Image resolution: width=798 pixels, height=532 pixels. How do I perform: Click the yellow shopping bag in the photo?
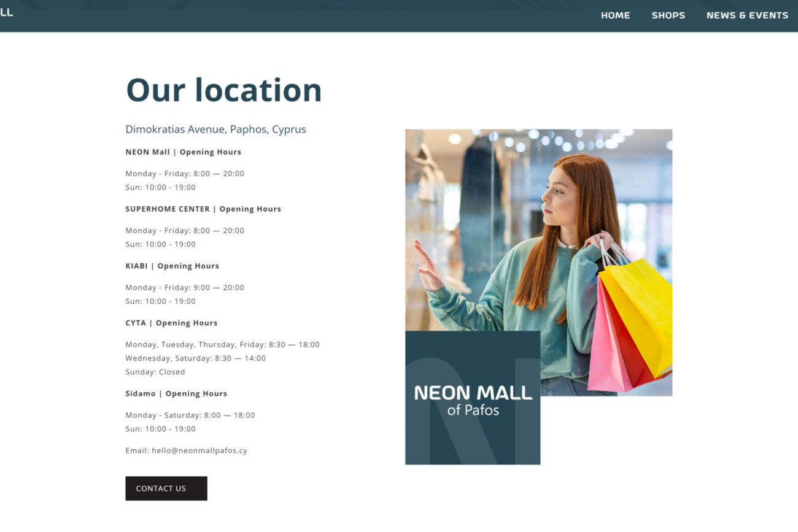(x=638, y=313)
